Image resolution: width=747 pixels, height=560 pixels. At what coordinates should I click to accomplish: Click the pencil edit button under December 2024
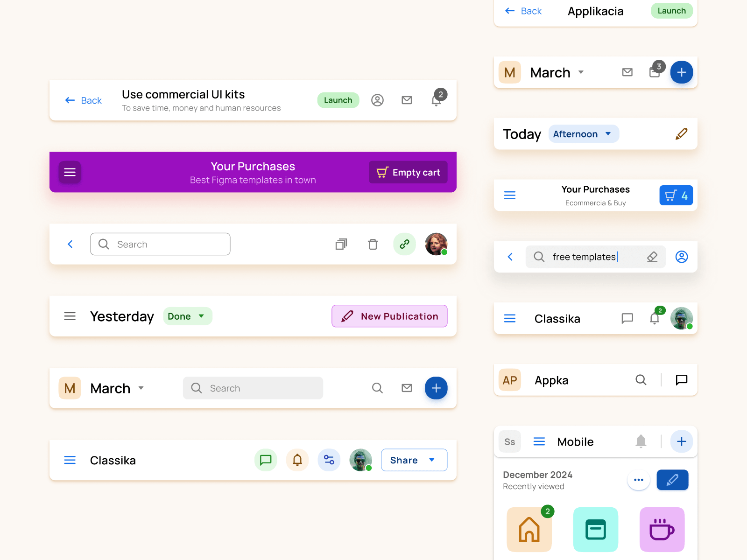click(672, 480)
